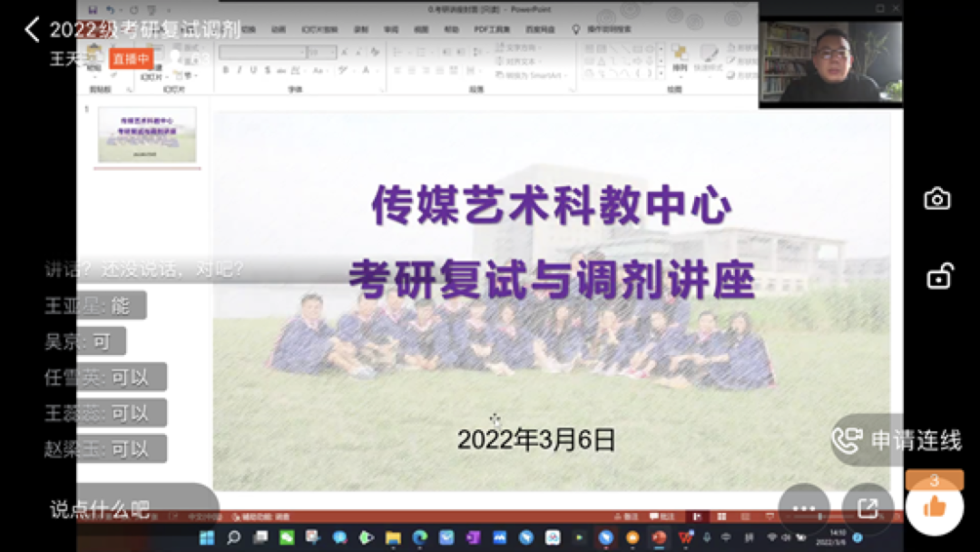Go back using the top-left arrow

tap(32, 29)
